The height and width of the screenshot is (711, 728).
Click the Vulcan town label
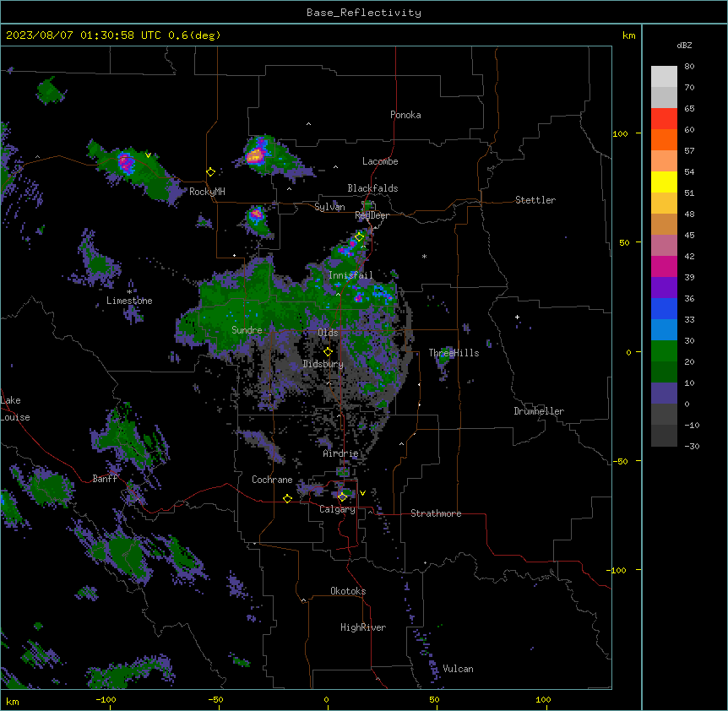click(x=459, y=669)
